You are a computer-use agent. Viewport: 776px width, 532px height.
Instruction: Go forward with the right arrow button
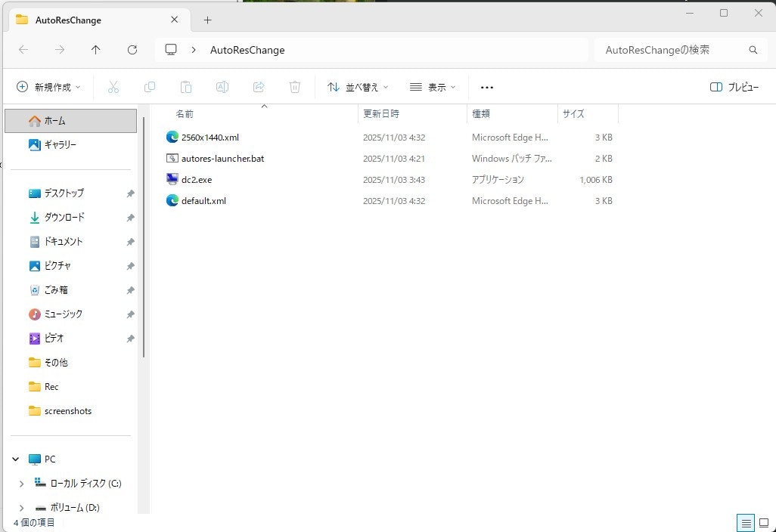(x=60, y=49)
